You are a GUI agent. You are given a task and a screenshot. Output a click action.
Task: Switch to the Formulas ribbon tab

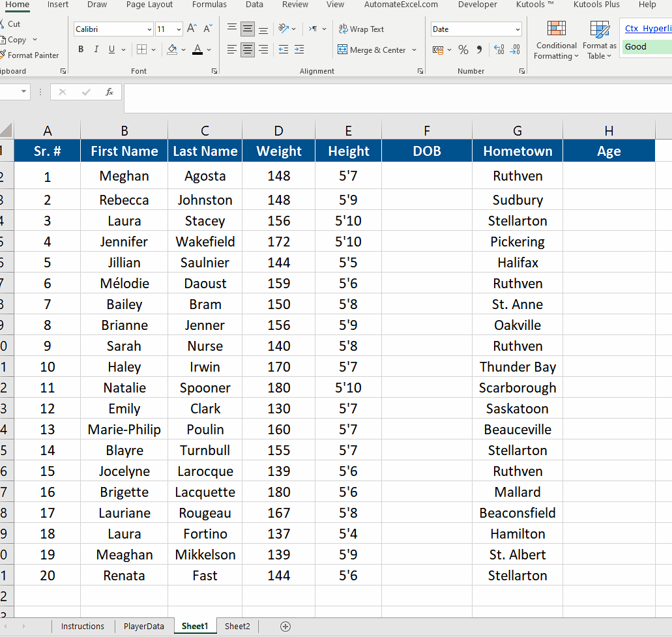click(209, 5)
